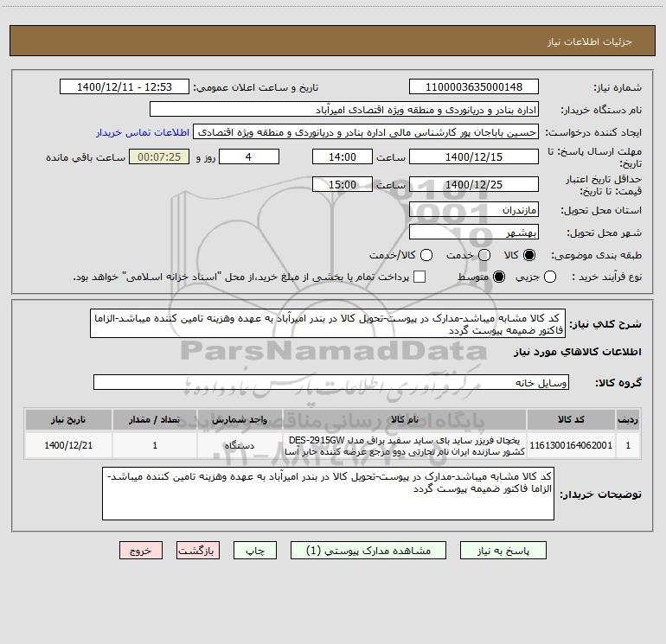Click the delivery province field مازندران

point(474,210)
